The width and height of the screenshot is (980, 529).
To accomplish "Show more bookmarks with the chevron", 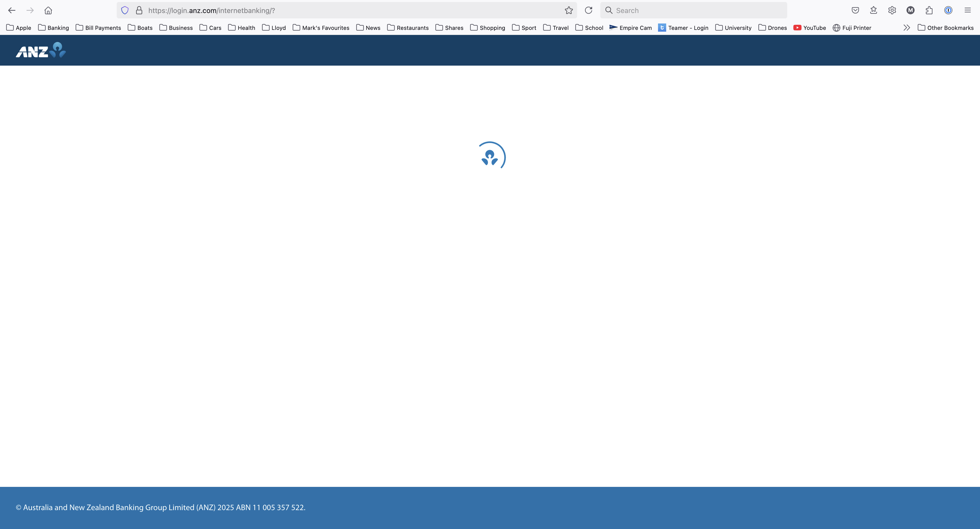I will pos(906,28).
